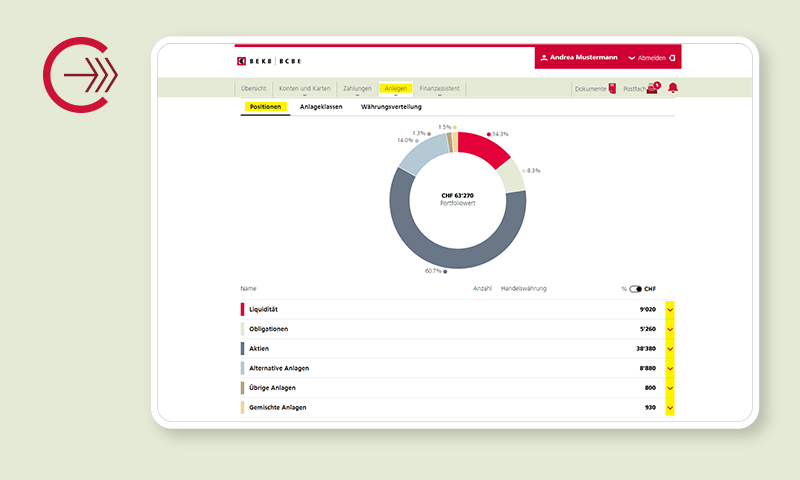Click the Abmelden logout door icon
Screen dimensions: 800x480
(673, 58)
